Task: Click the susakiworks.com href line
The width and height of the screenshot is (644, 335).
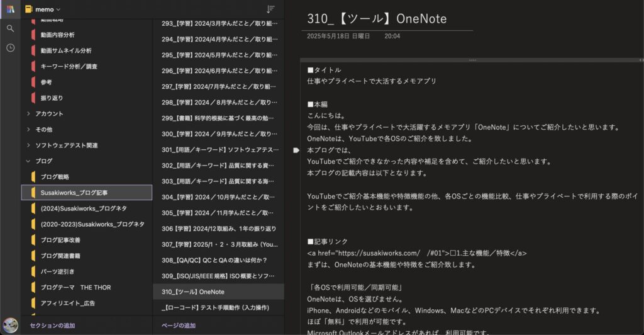Action: (x=416, y=253)
